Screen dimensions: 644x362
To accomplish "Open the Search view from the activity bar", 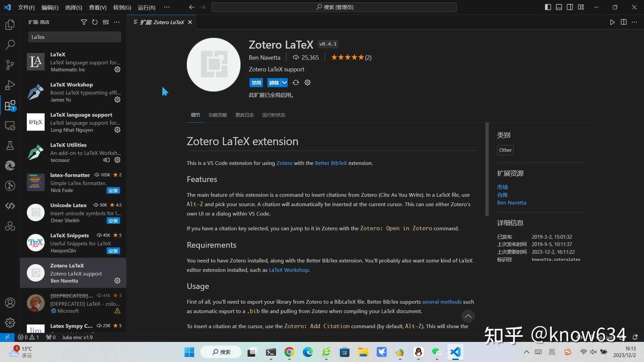I will tap(10, 45).
